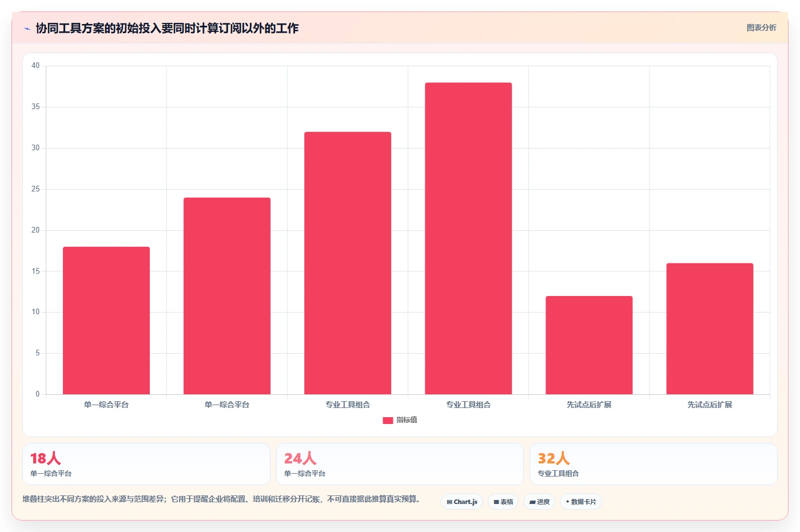This screenshot has width=800, height=532.
Task: Click the 40 y-axis tick label
Action: [35, 66]
